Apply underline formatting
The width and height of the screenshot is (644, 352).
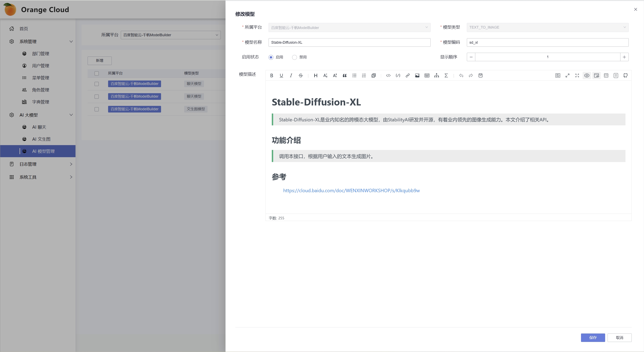pos(281,75)
